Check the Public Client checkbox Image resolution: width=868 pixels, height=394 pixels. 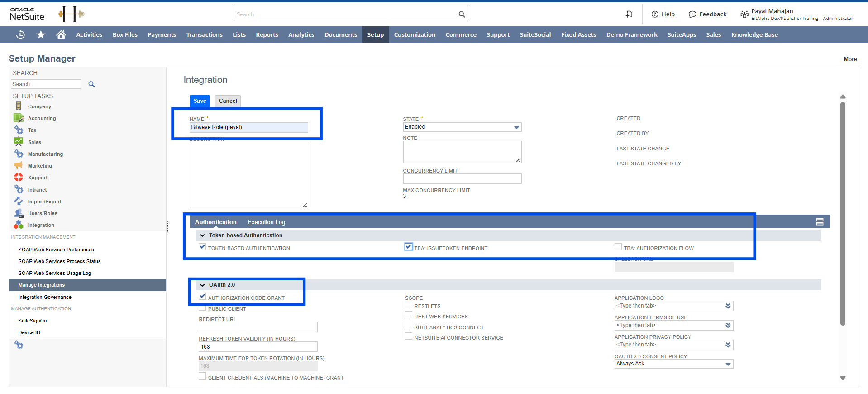[202, 308]
